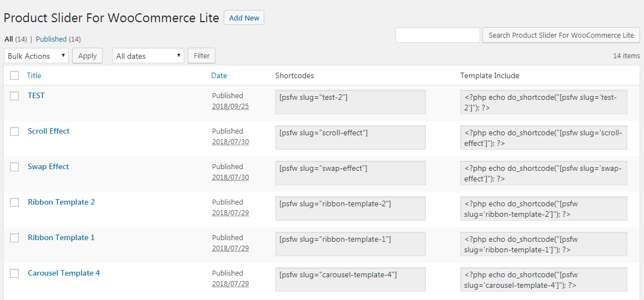Screen dimensions: 644x300
Task: Check the Ribbon Template 1 row checkbox
Action: pos(15,238)
